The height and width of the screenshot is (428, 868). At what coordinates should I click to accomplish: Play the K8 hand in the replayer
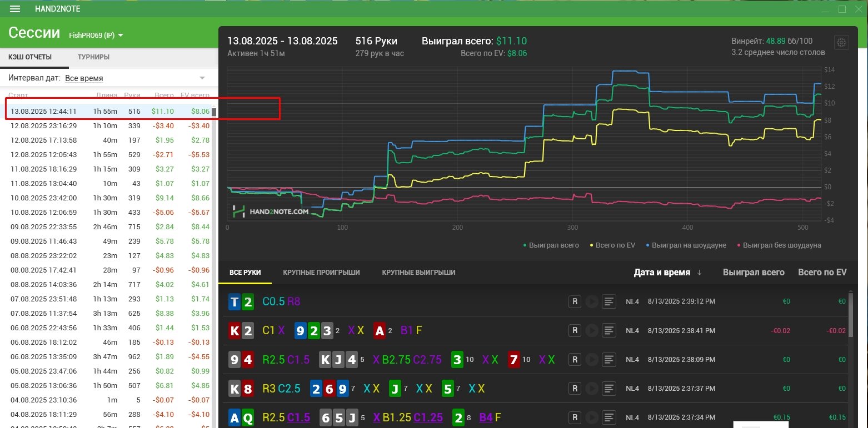pos(592,388)
